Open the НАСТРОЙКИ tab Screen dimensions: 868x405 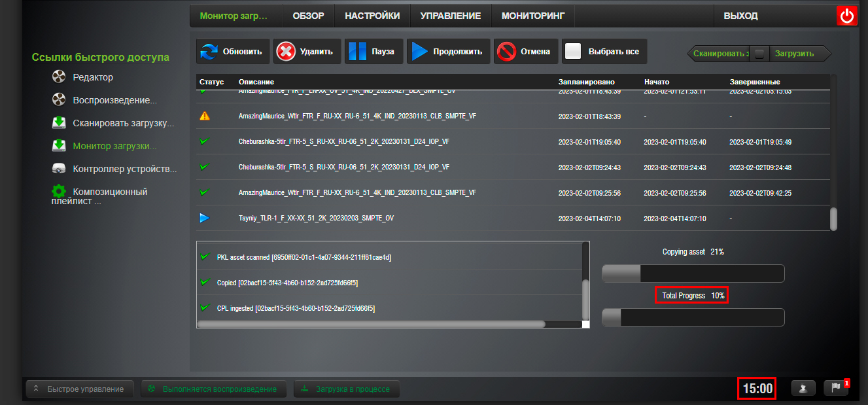372,16
